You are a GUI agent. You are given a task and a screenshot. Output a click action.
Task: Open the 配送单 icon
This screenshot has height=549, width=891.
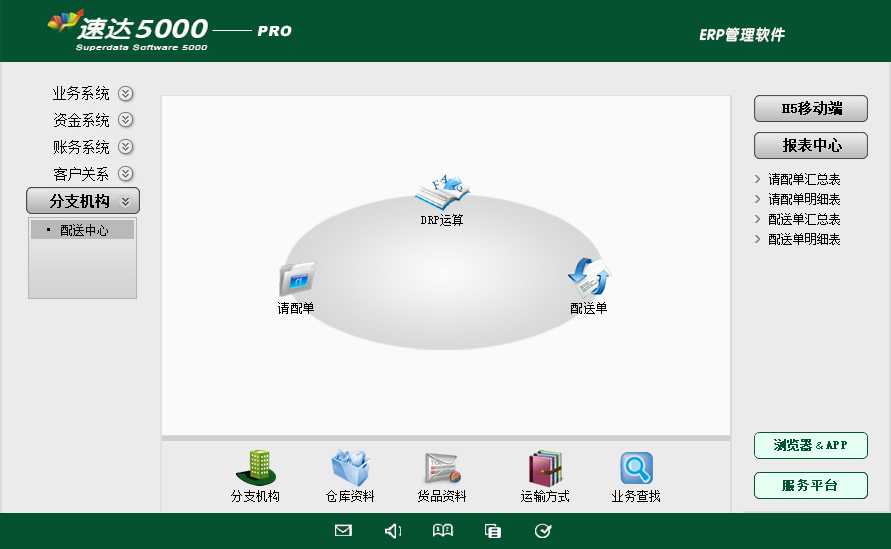(589, 277)
